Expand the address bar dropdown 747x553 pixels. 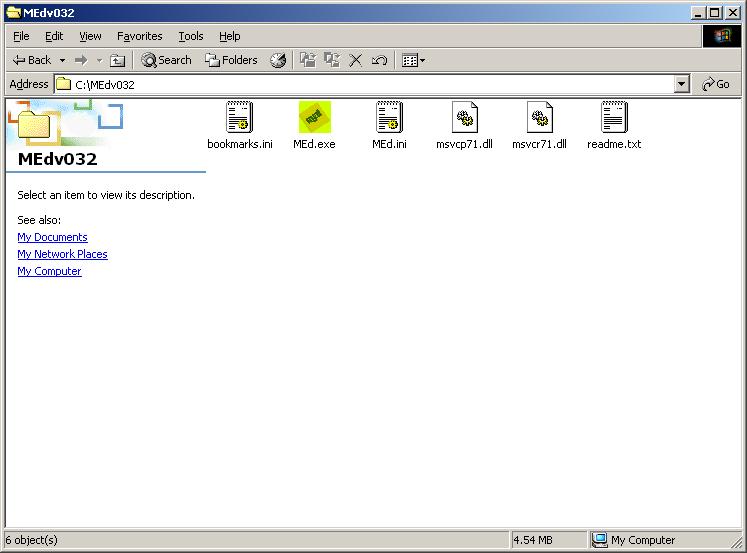click(682, 84)
